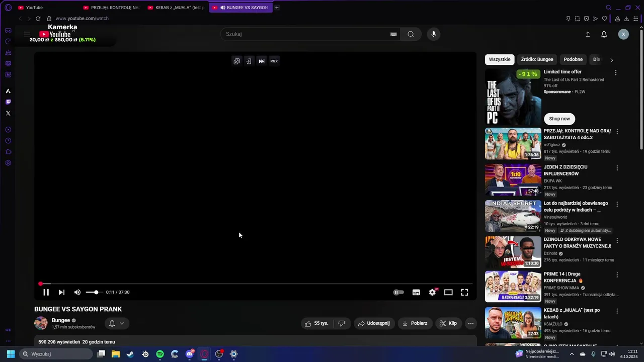This screenshot has height=362, width=644.
Task: Open the on-screen keyboard in search box
Action: [393, 34]
